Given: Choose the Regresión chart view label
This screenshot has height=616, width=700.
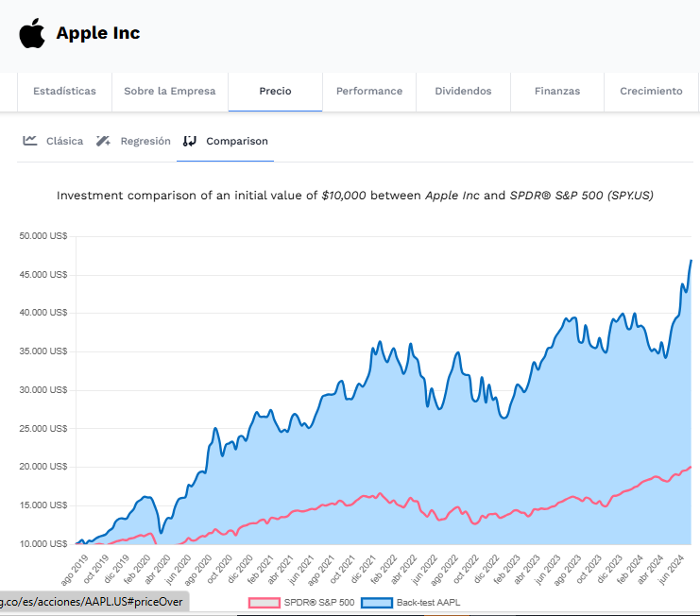Looking at the screenshot, I should coord(145,141).
